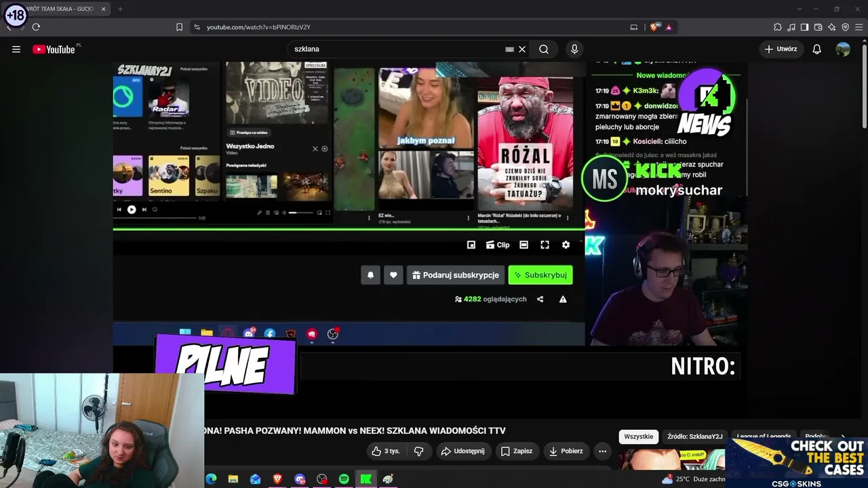Show next filter chips with the arrow

843,437
